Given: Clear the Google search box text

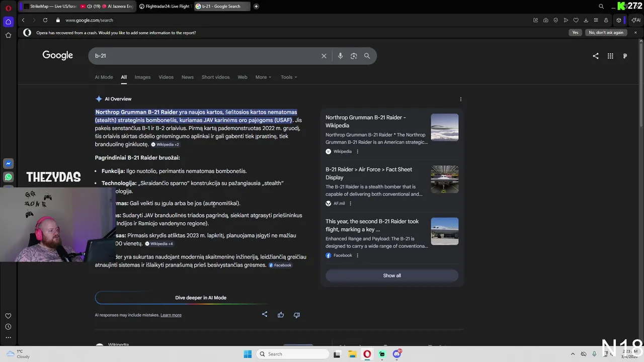Looking at the screenshot, I should click(324, 56).
